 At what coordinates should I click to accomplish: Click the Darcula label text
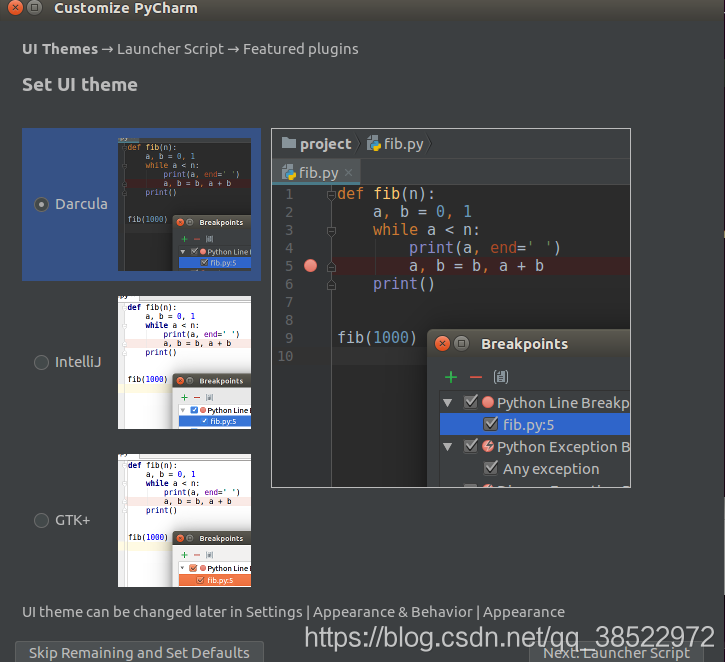click(81, 204)
